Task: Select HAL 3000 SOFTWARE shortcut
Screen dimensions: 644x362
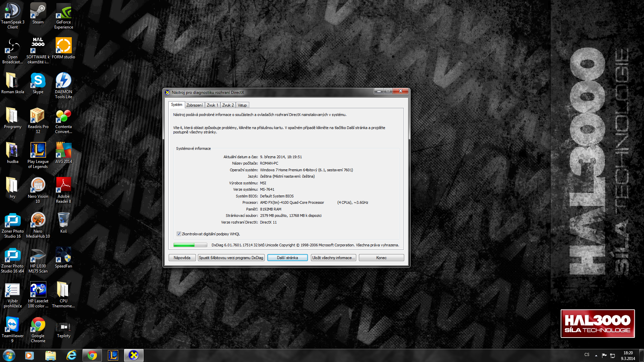Action: pos(38,51)
